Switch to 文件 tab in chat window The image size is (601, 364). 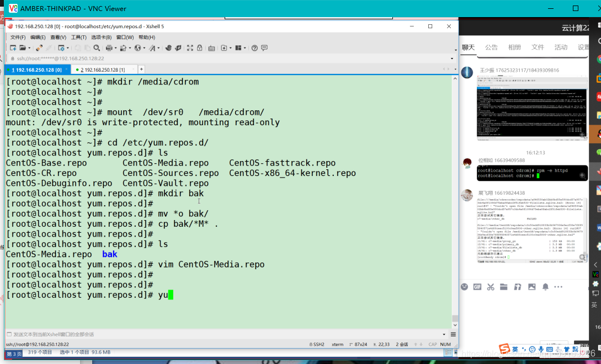point(538,47)
